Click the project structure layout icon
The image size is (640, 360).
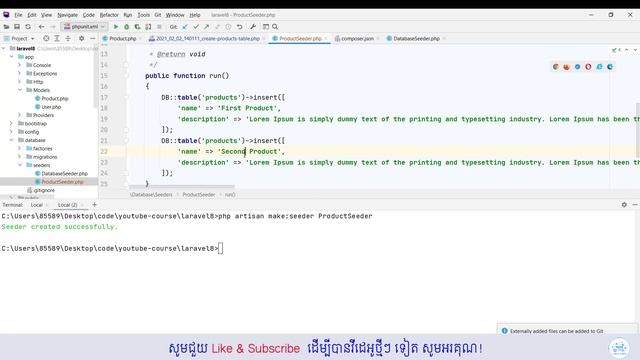pyautogui.click(x=266, y=27)
